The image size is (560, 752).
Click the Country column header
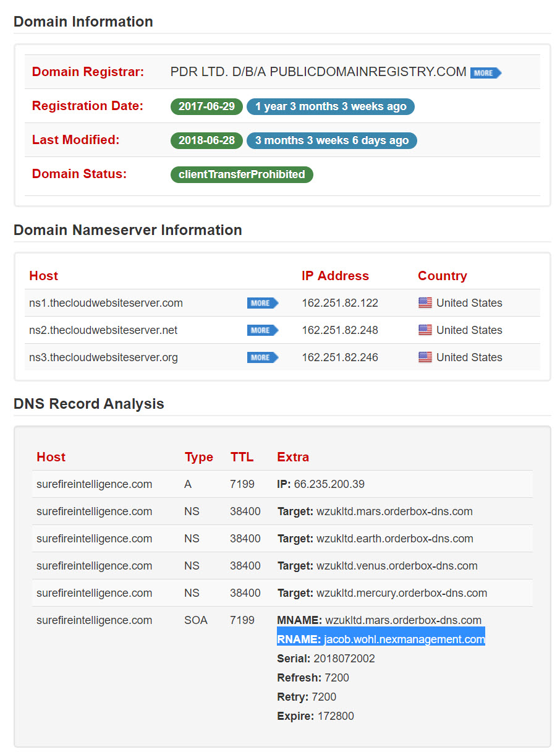coord(443,276)
